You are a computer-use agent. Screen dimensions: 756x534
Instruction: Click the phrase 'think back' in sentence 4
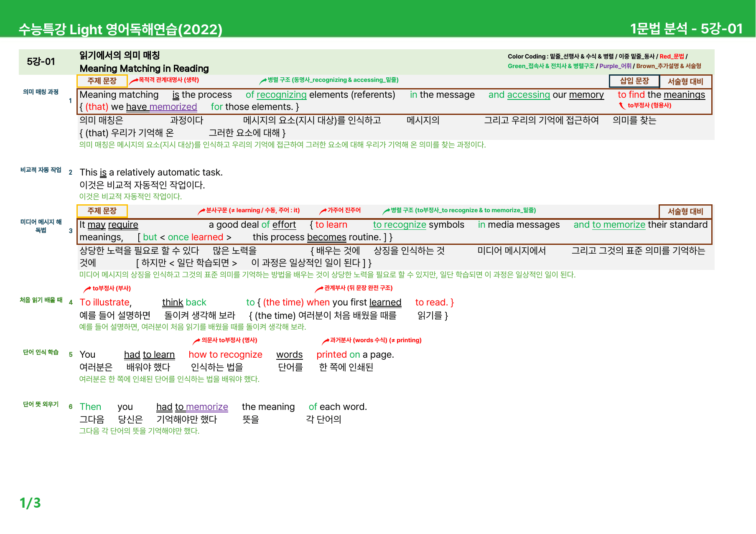pyautogui.click(x=184, y=303)
